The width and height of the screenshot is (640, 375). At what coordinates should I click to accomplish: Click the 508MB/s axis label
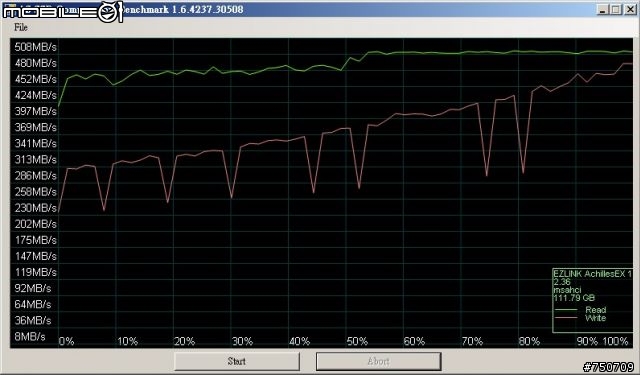click(x=36, y=47)
